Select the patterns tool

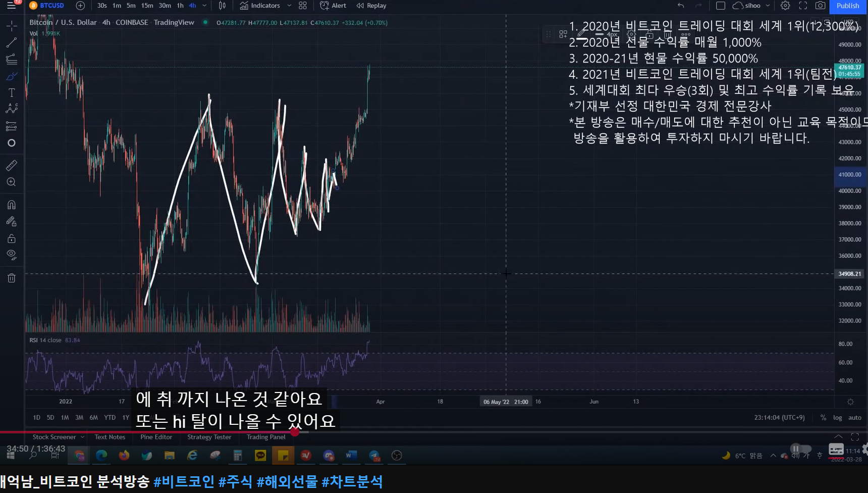pos(12,109)
